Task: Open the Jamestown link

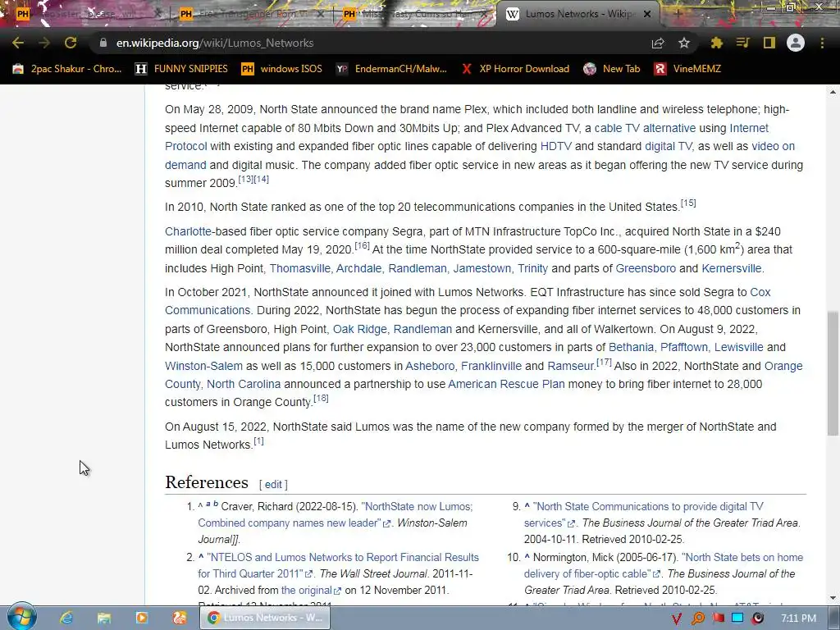Action: click(482, 268)
